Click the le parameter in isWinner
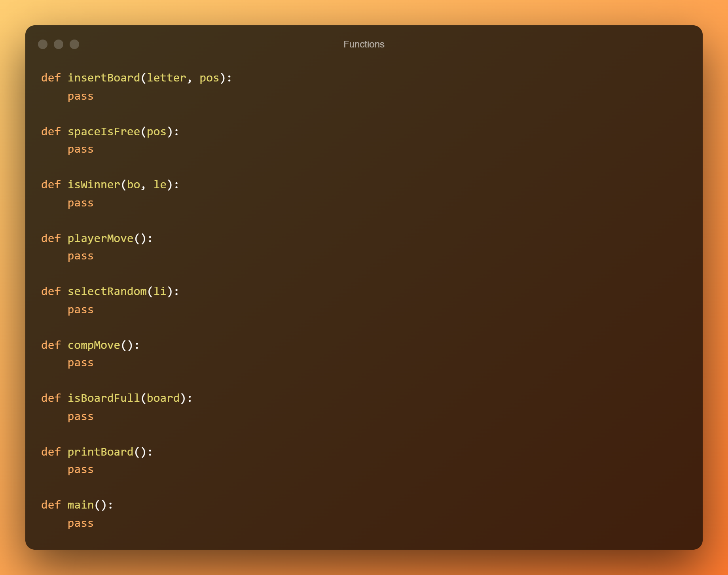Image resolution: width=728 pixels, height=575 pixels. pos(160,184)
